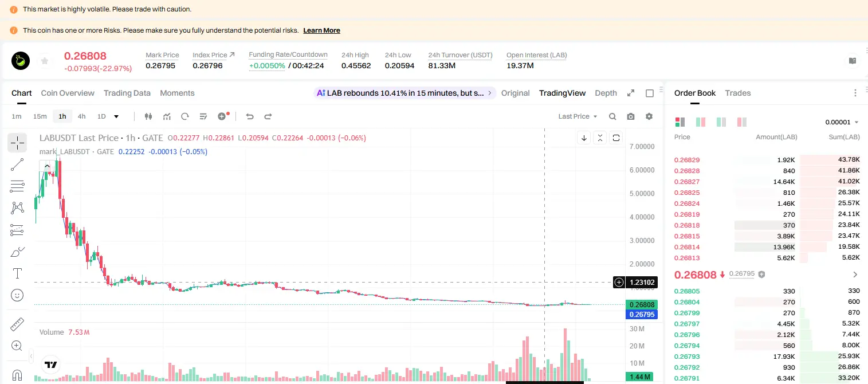Switch to the Coin Overview tab

pos(68,93)
